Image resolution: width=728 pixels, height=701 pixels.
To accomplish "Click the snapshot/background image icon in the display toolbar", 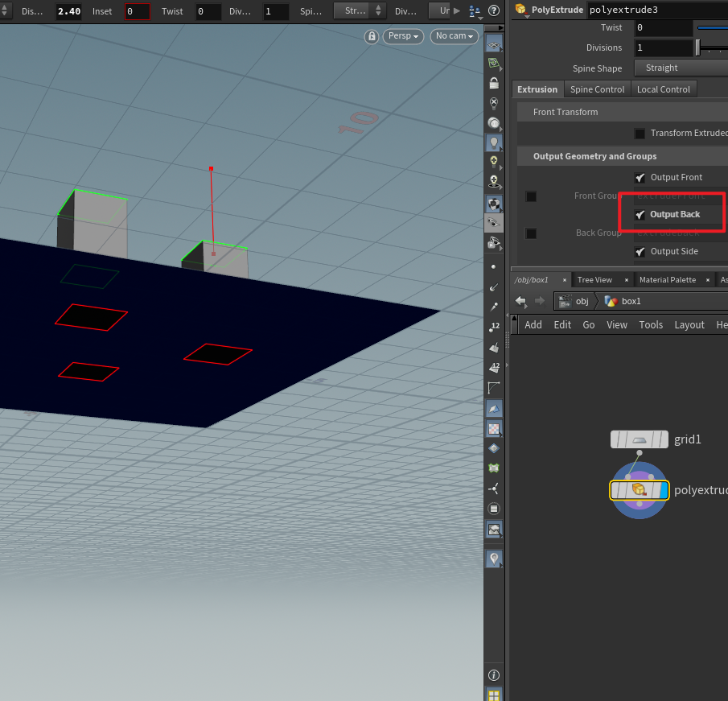I will click(x=494, y=530).
